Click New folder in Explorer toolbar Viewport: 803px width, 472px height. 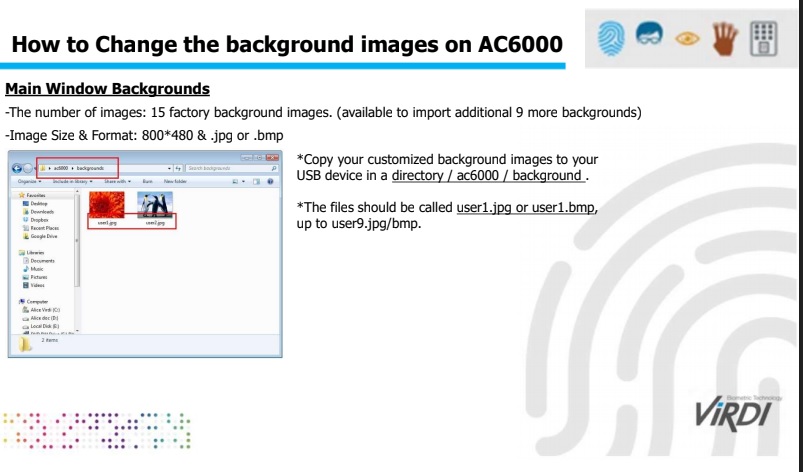click(175, 181)
